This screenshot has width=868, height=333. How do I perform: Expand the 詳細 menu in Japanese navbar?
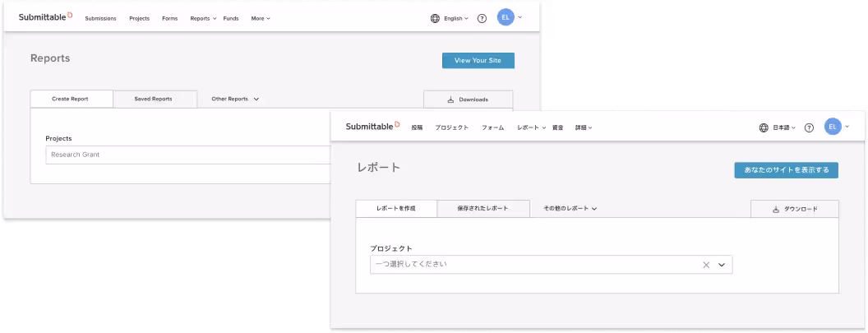584,127
